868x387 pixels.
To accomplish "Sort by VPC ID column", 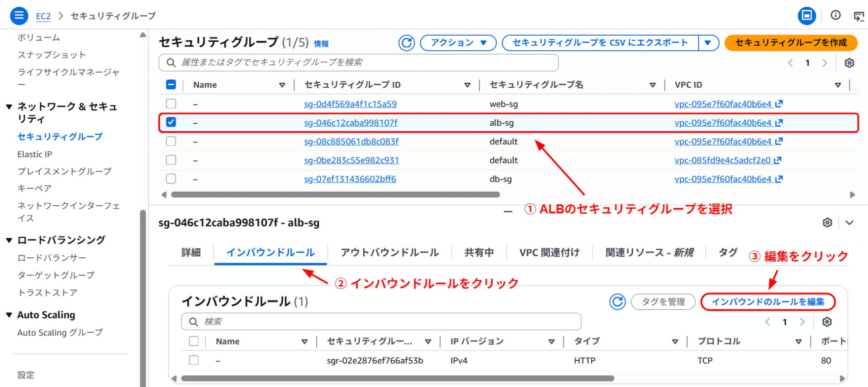I will point(838,85).
